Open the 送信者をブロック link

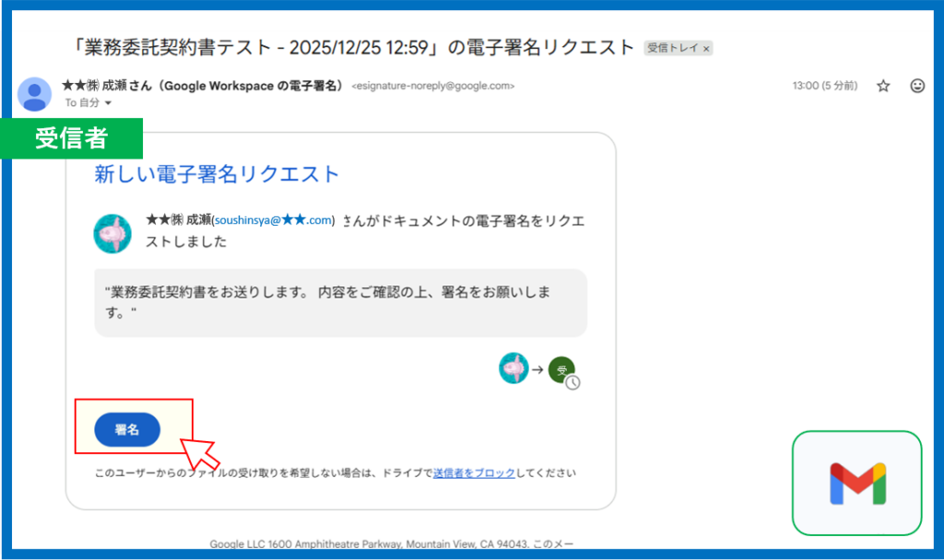point(474,473)
